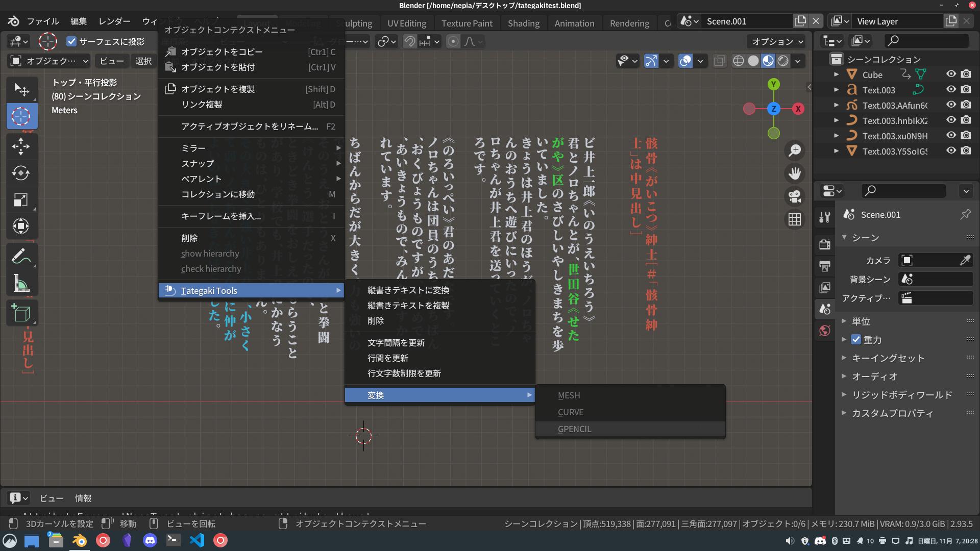The image size is (980, 551).
Task: Expand the 単位 (Units) panel
Action: (861, 321)
